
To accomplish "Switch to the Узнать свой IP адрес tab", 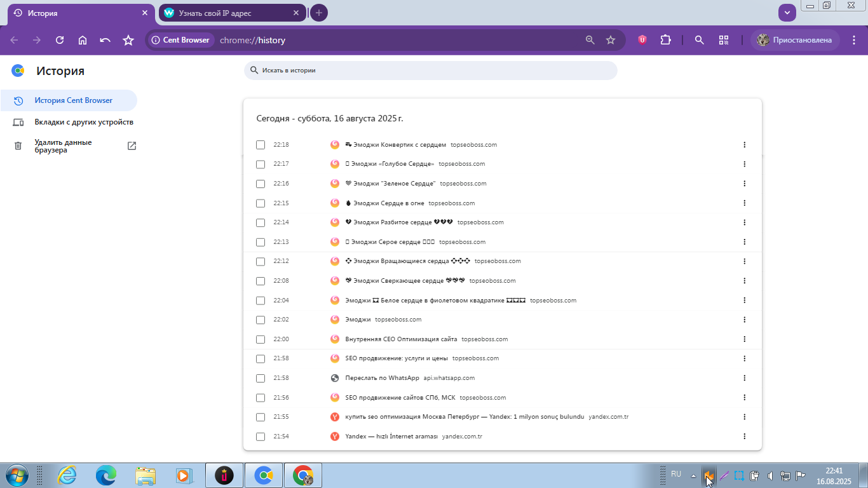I will click(x=233, y=13).
